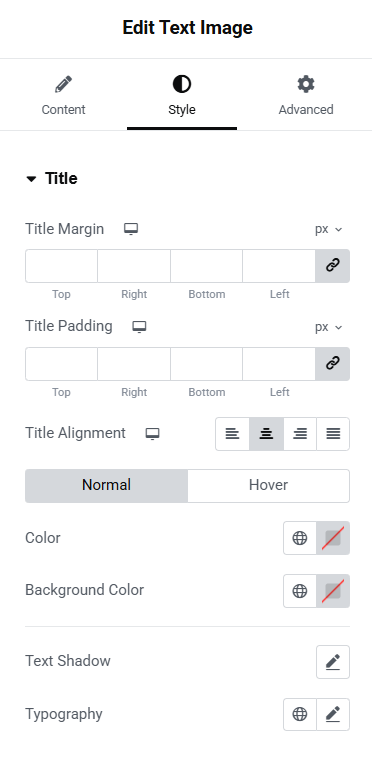Image resolution: width=372 pixels, height=773 pixels.
Task: Switch to the Advanced tab
Action: click(x=305, y=96)
